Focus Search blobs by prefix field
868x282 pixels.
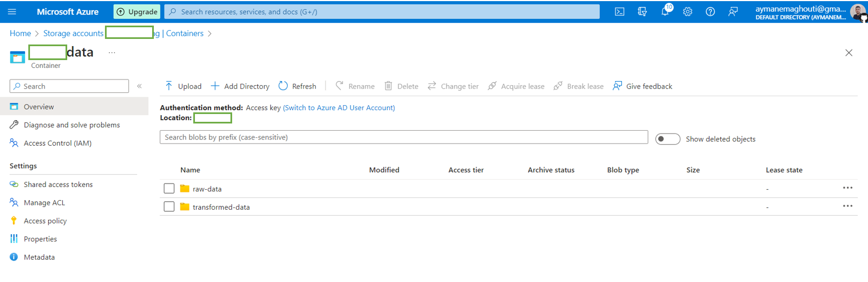point(404,137)
